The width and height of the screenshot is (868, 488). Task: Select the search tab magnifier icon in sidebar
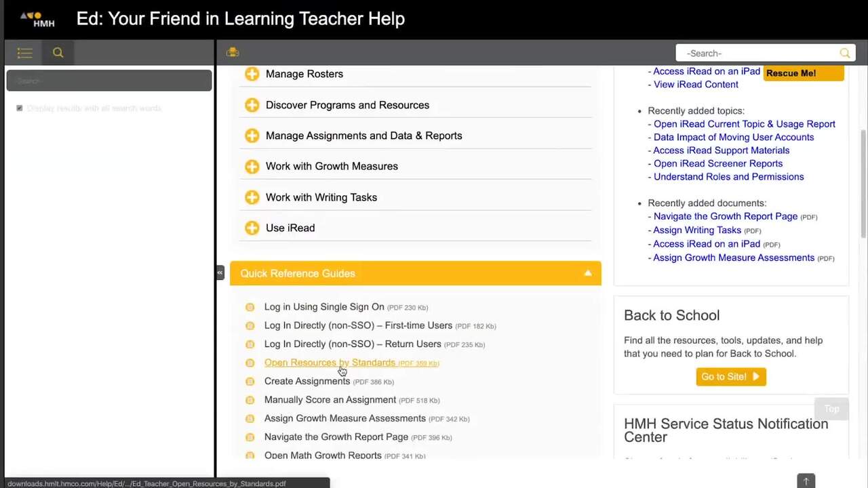pyautogui.click(x=58, y=53)
